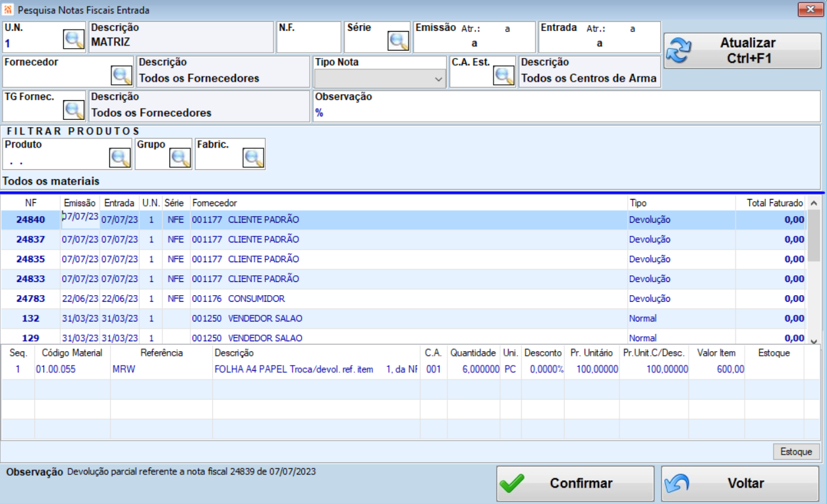Select invoice row NF 132
Screen dimensions: 827x504
click(x=404, y=319)
